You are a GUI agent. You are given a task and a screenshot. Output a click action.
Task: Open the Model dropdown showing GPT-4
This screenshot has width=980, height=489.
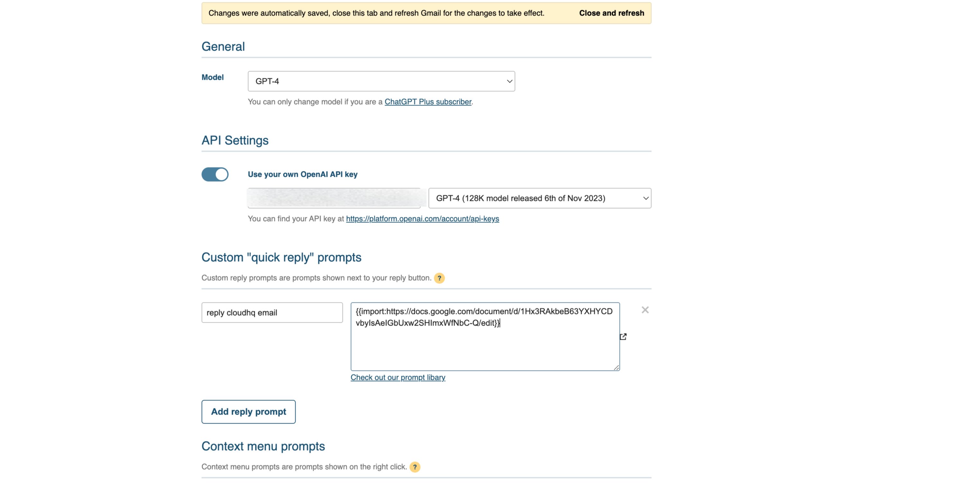(381, 81)
